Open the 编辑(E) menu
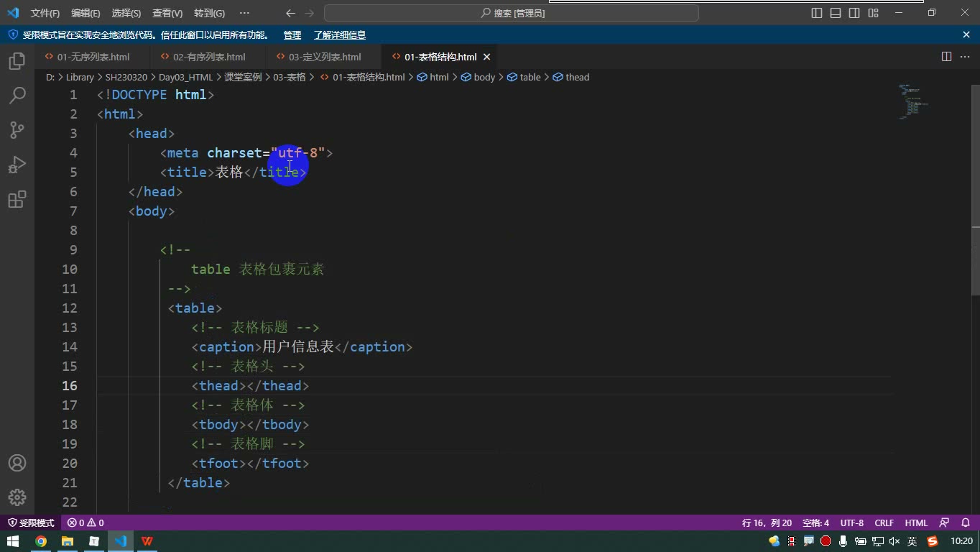Viewport: 980px width, 552px height. [x=85, y=13]
